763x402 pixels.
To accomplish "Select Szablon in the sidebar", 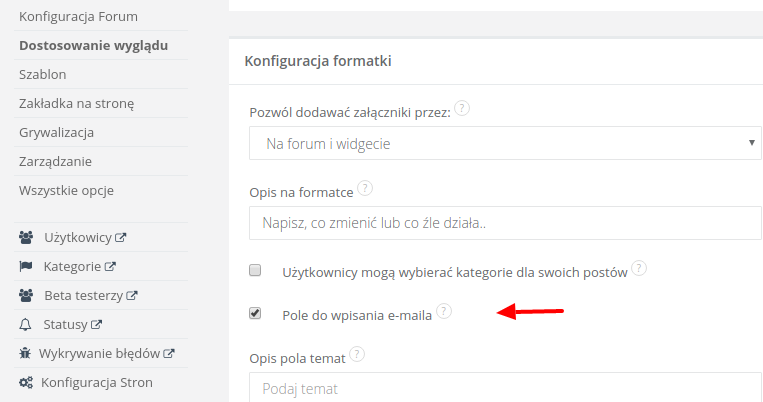I will pyautogui.click(x=42, y=74).
